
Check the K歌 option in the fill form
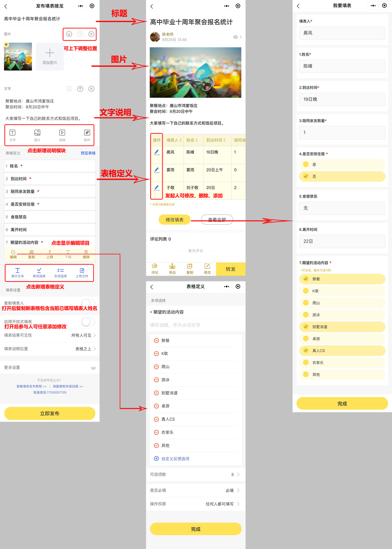[342, 291]
